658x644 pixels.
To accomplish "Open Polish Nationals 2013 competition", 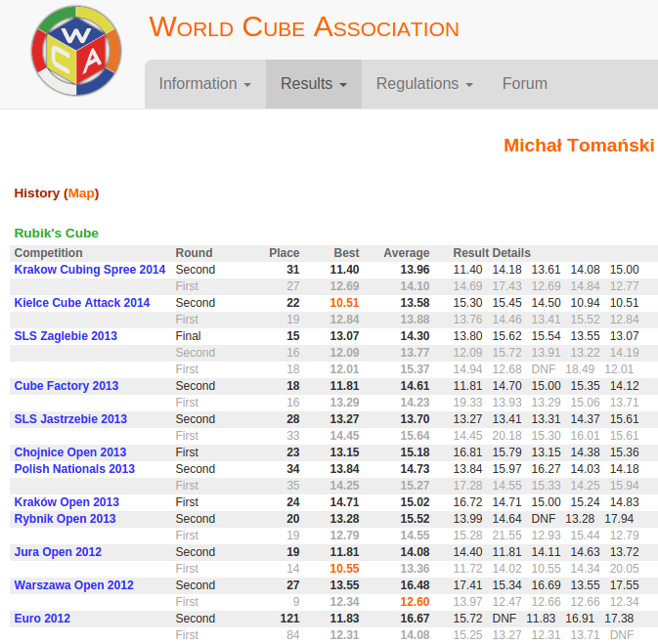I will coord(74,469).
